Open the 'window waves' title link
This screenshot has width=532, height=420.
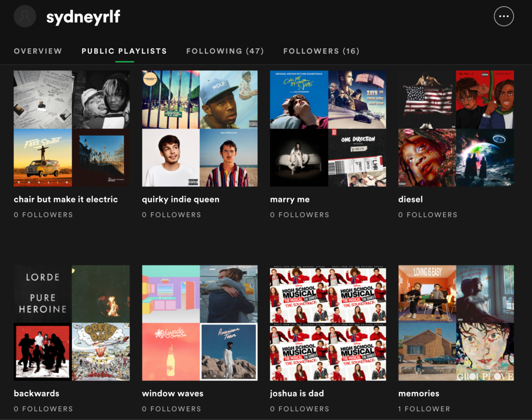(173, 393)
